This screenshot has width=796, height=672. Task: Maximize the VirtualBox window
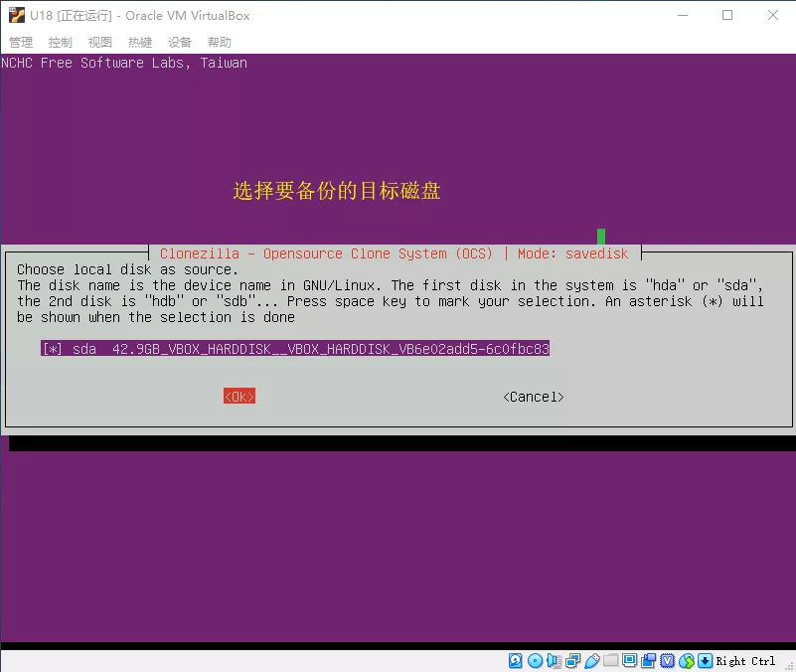727,15
